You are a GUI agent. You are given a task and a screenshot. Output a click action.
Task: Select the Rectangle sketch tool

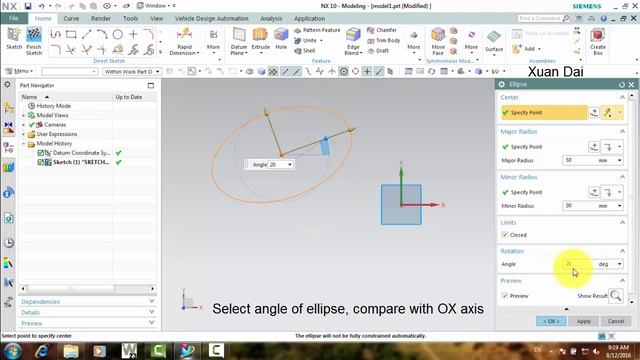click(x=71, y=34)
